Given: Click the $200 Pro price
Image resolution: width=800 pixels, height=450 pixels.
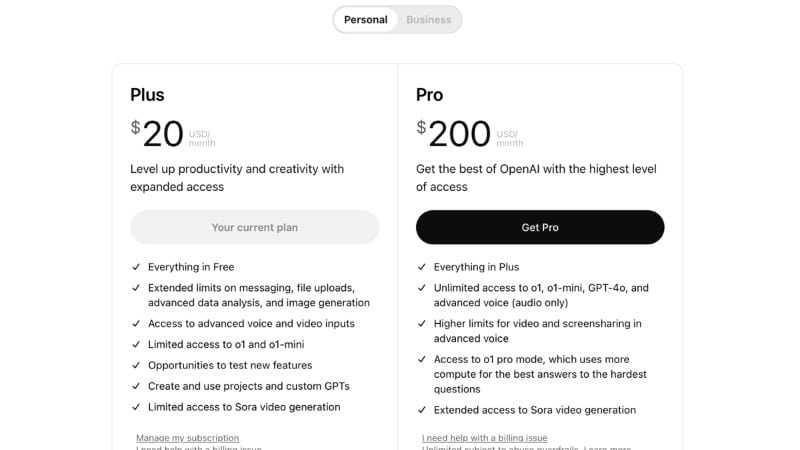Looking at the screenshot, I should click(454, 134).
